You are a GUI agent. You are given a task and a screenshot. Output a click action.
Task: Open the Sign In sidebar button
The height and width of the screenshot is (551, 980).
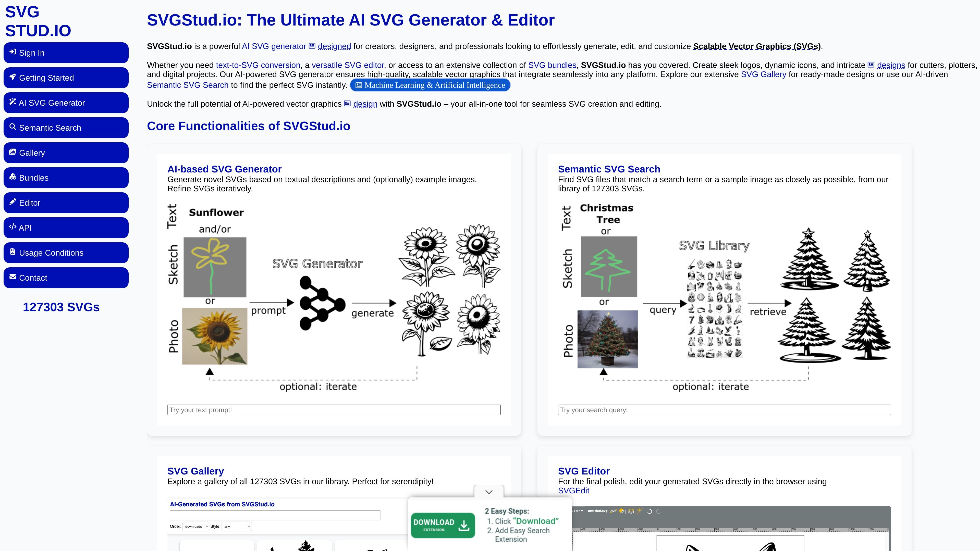point(66,53)
